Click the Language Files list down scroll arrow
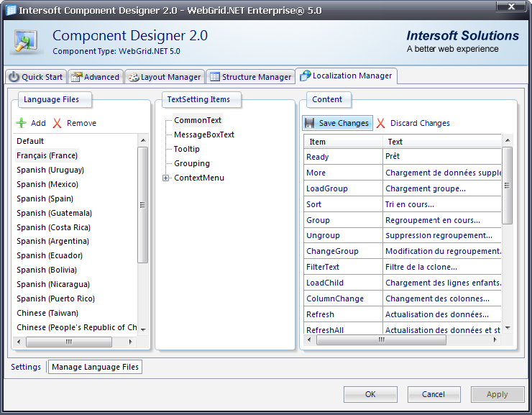The height and width of the screenshot is (415, 532). (x=143, y=330)
